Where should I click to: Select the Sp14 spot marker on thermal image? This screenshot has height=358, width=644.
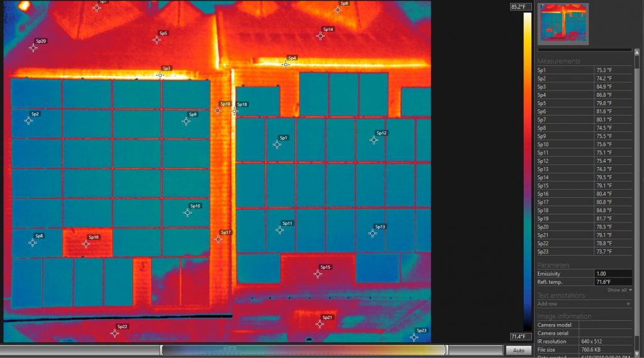320,36
